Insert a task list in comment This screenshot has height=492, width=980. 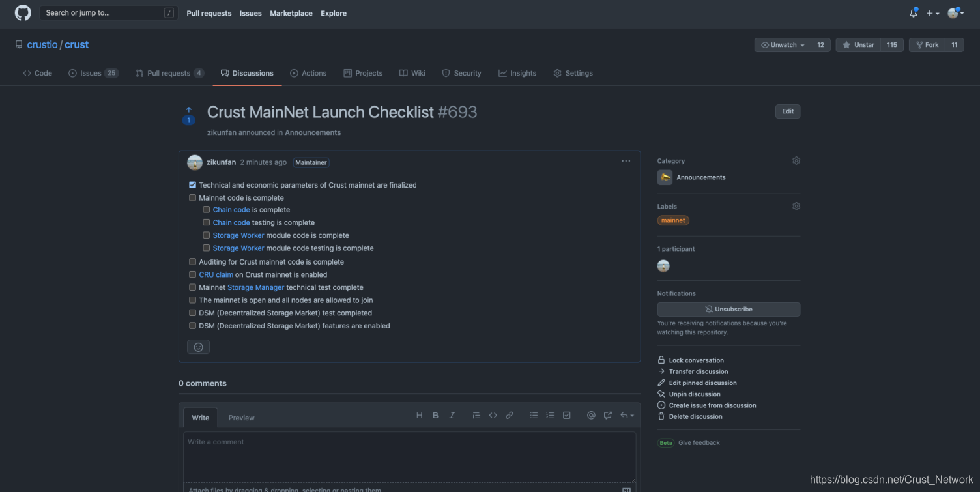click(x=567, y=416)
